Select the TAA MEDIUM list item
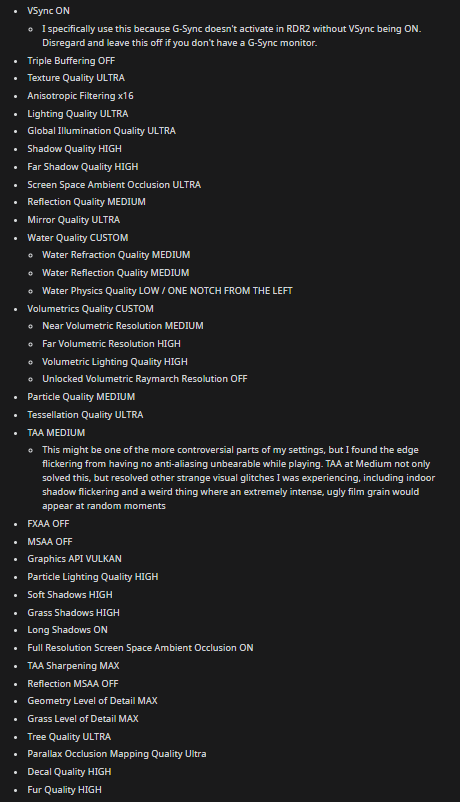This screenshot has height=802, width=460. pos(56,433)
